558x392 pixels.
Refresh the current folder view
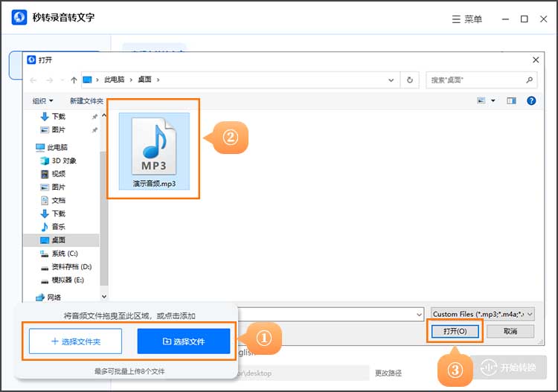pos(410,80)
